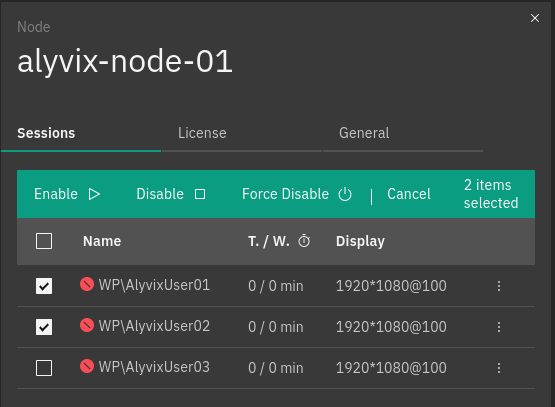Click the red disabled status icon for AlyvixUser01
The width and height of the screenshot is (555, 407).
[x=87, y=284]
